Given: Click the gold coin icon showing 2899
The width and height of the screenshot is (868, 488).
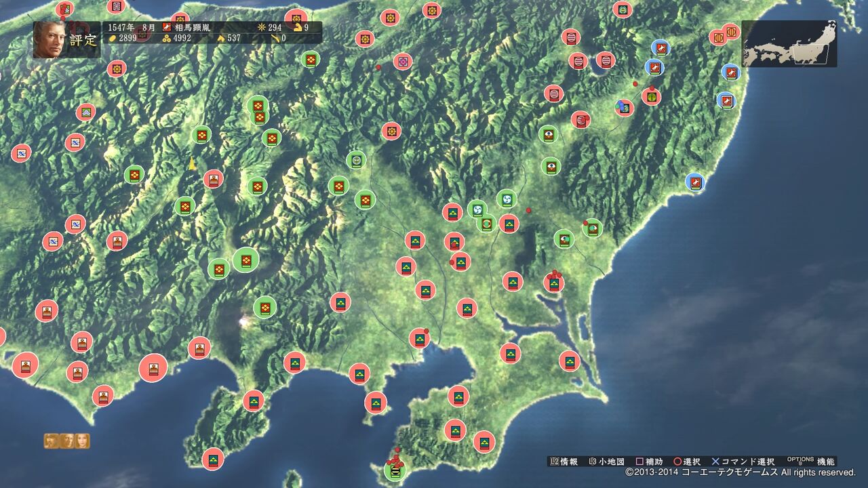Looking at the screenshot, I should (113, 39).
